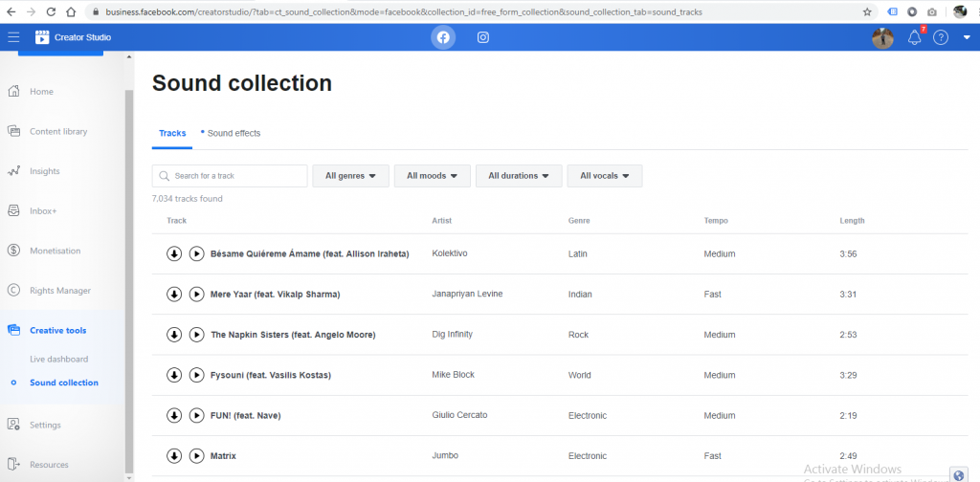Collapse the sidebar with the hamburger menu
Screen dimensions: 980x482
(x=13, y=37)
